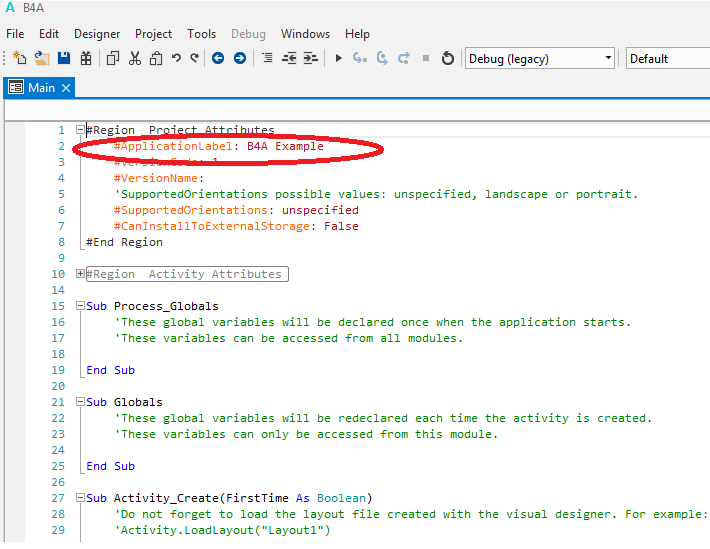
Task: Save the project with the floppy icon
Action: point(64,58)
